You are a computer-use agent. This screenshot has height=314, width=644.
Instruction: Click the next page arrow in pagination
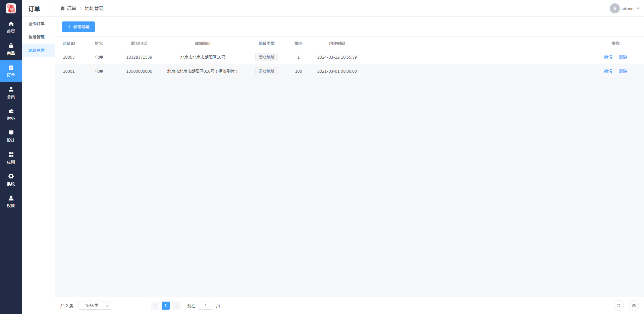(x=176, y=306)
